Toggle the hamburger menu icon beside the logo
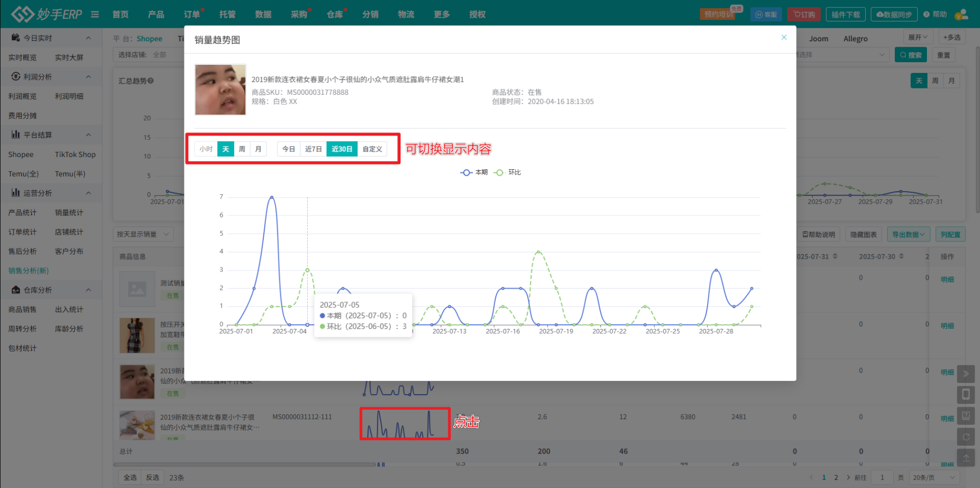Screen dimensions: 980x488 [x=95, y=14]
